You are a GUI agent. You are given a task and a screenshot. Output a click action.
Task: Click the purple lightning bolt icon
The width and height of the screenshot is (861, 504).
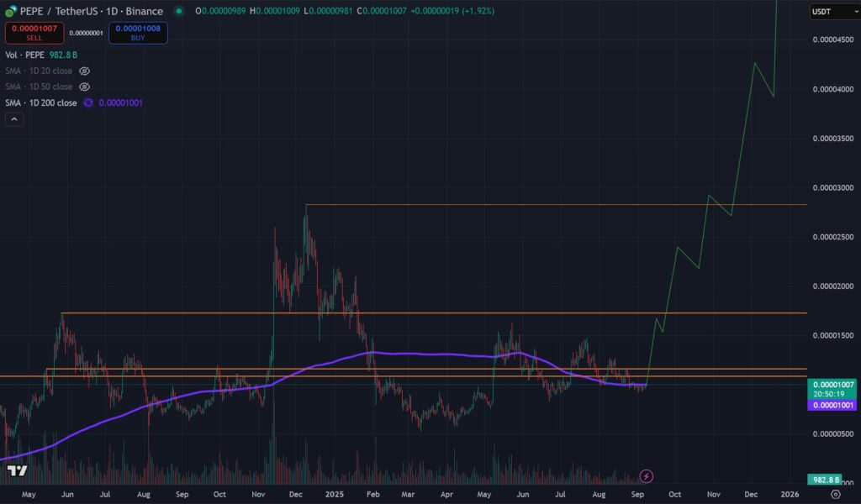[646, 476]
